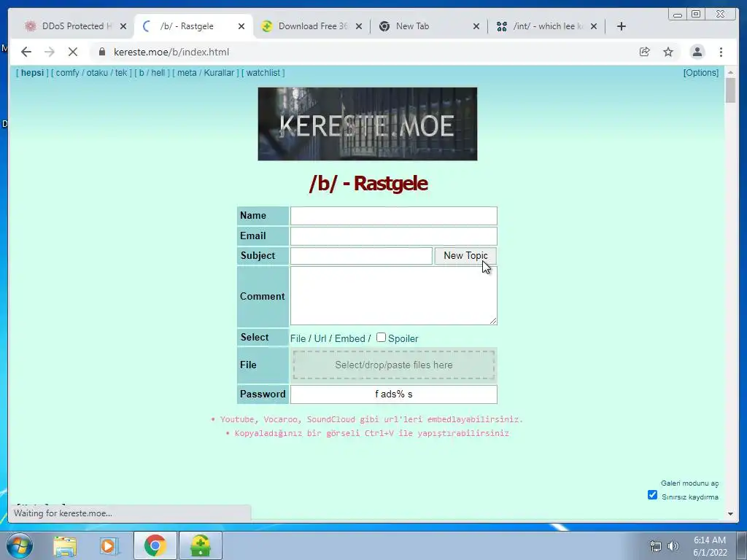
Task: Open the tek board link
Action: (x=121, y=73)
